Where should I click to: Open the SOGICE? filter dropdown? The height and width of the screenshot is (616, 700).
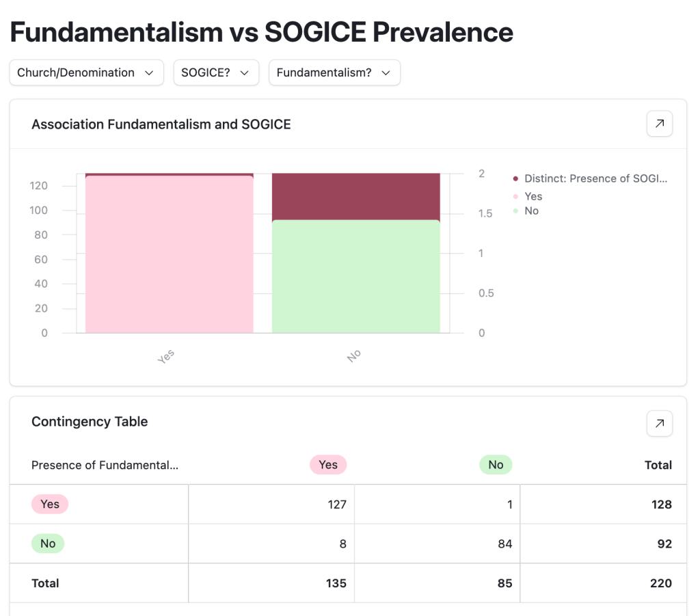(215, 72)
